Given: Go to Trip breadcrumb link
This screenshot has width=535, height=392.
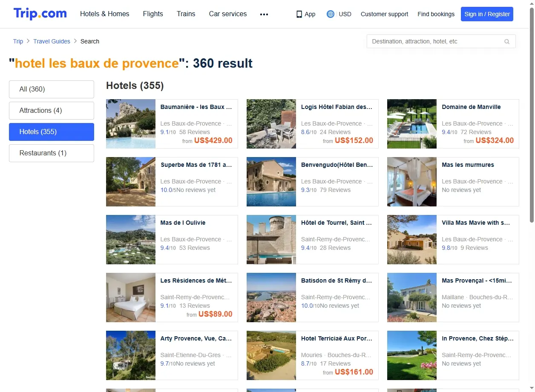Looking at the screenshot, I should [18, 41].
